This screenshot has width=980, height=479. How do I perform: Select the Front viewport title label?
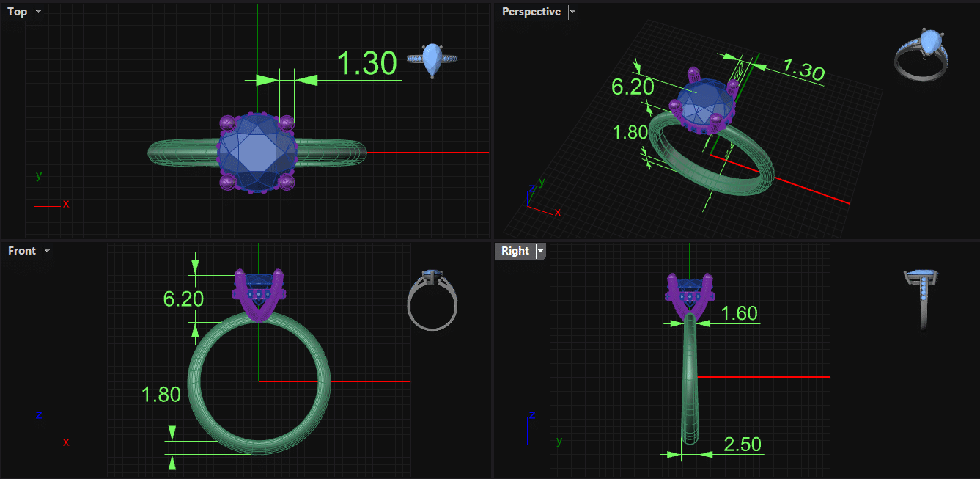point(22,251)
